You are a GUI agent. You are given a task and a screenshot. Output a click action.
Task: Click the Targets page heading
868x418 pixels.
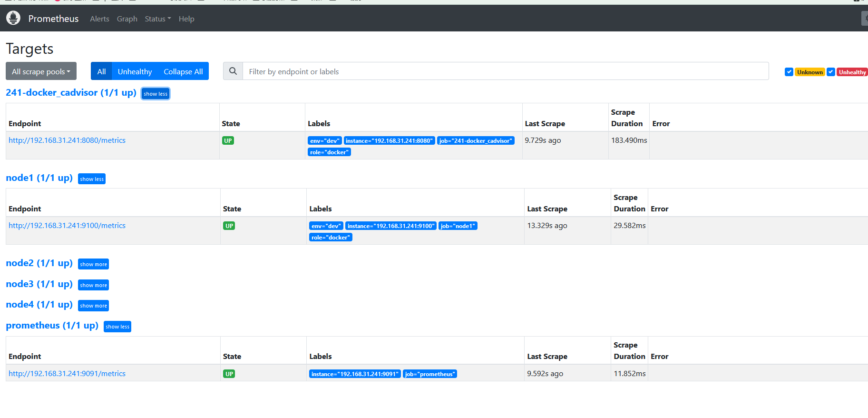pyautogui.click(x=29, y=49)
